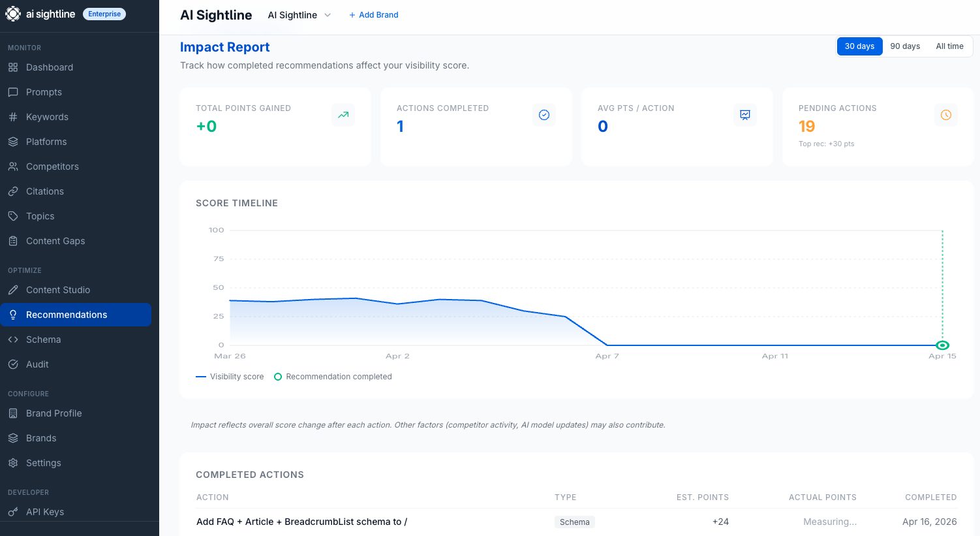Click the Platforms layers icon
980x536 pixels.
click(x=13, y=142)
